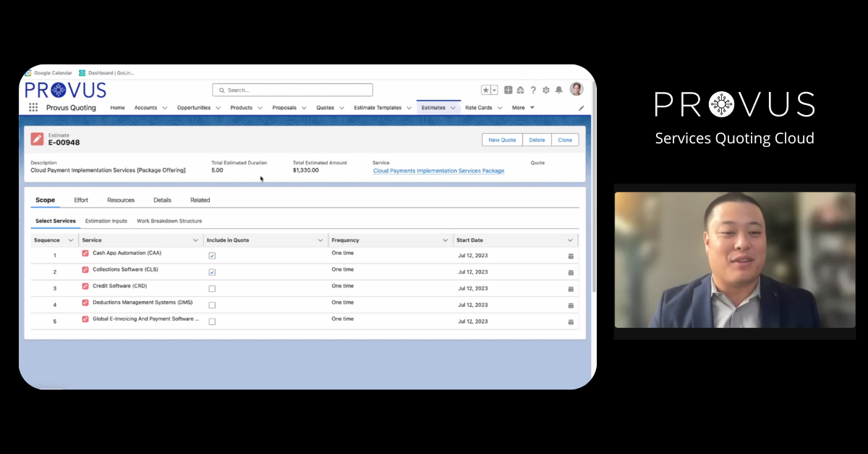Image resolution: width=868 pixels, height=454 pixels.
Task: Click the Credit Software service icon
Action: click(85, 286)
